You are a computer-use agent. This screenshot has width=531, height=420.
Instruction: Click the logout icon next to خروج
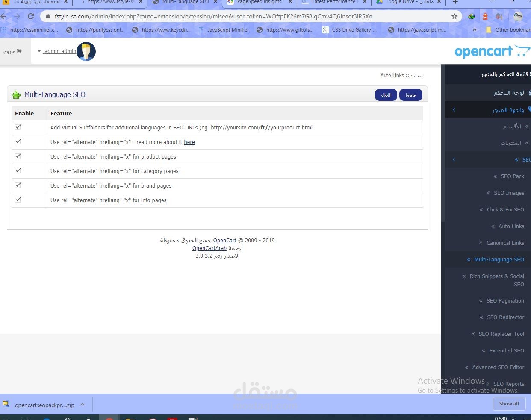(19, 51)
